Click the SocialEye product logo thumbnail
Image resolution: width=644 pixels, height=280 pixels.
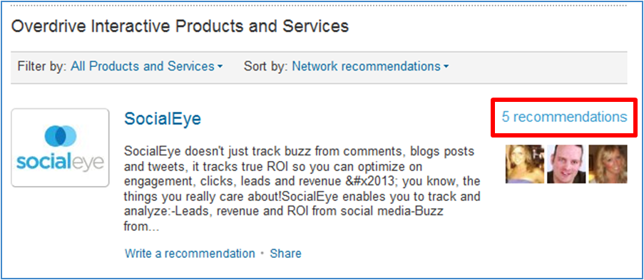click(60, 147)
